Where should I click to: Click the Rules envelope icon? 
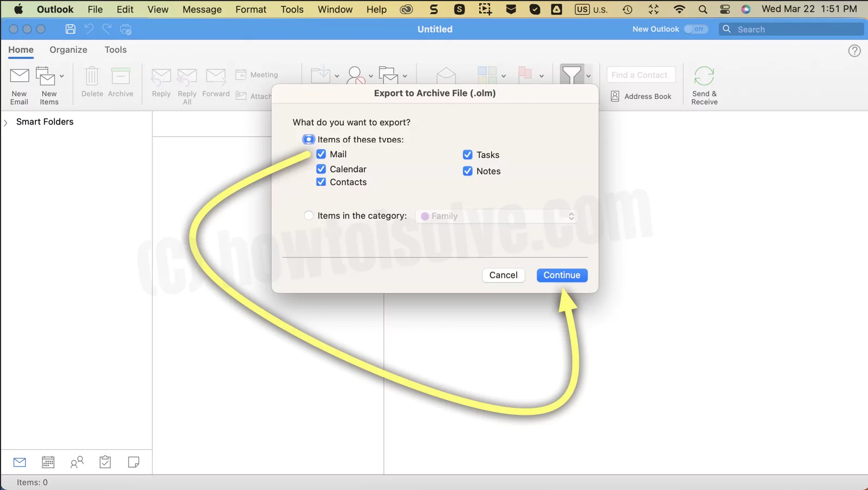coord(389,75)
